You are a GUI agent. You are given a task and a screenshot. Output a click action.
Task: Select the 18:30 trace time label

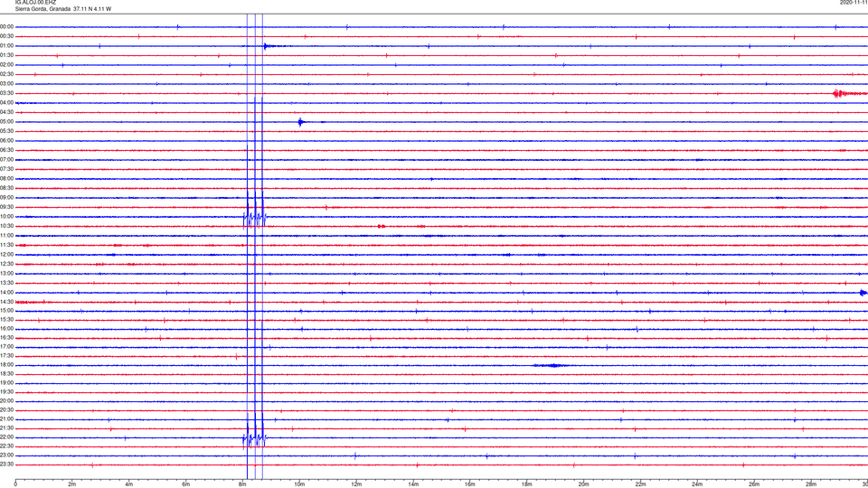tap(6, 374)
